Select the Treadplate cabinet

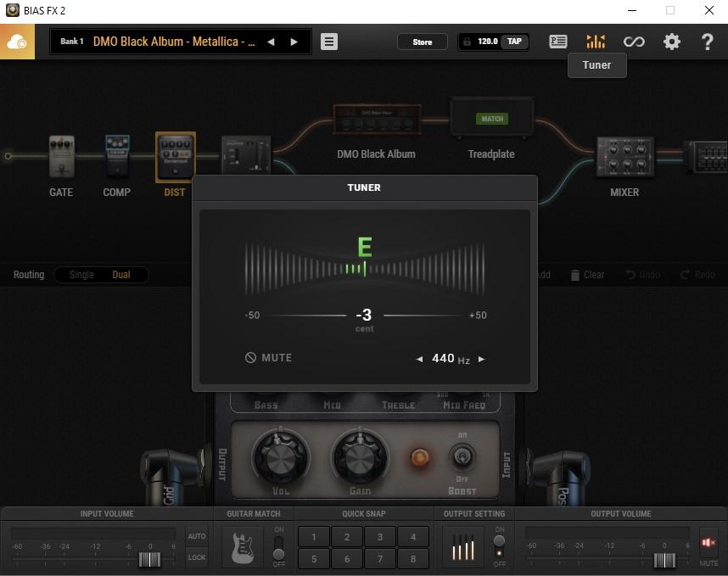(x=492, y=119)
